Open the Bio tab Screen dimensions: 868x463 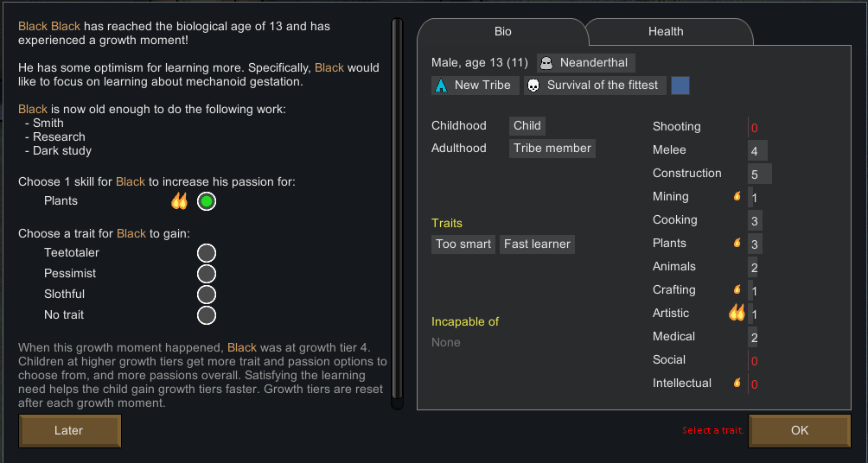point(502,32)
